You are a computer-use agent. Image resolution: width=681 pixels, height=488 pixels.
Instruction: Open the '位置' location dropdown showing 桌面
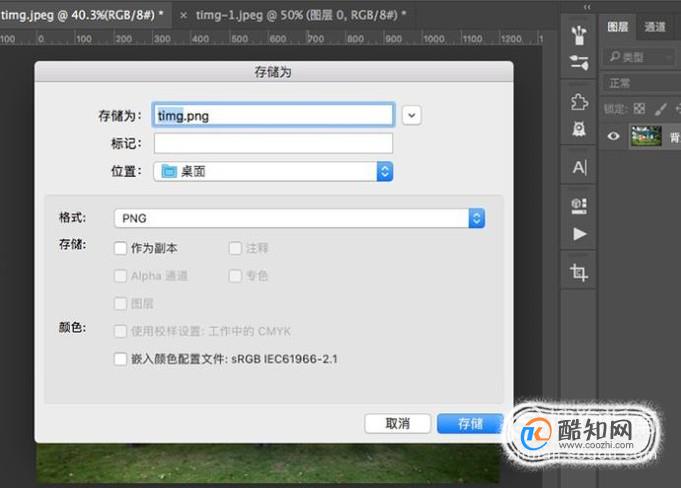[273, 171]
